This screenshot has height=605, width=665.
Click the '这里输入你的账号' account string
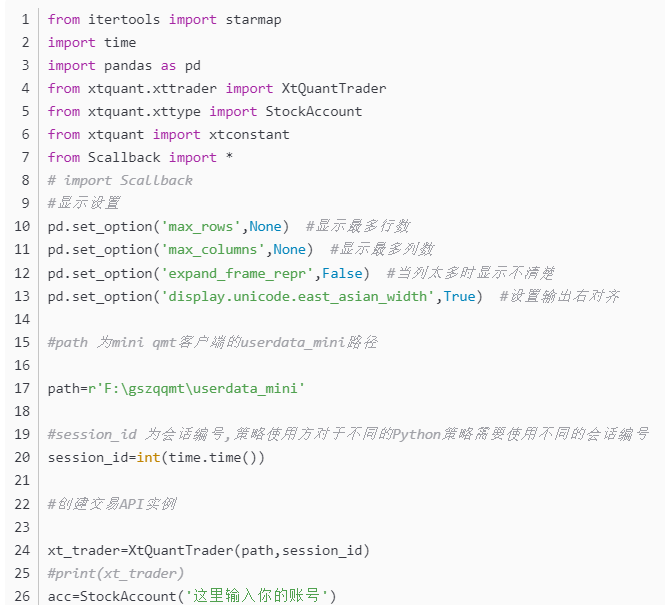coord(260,596)
